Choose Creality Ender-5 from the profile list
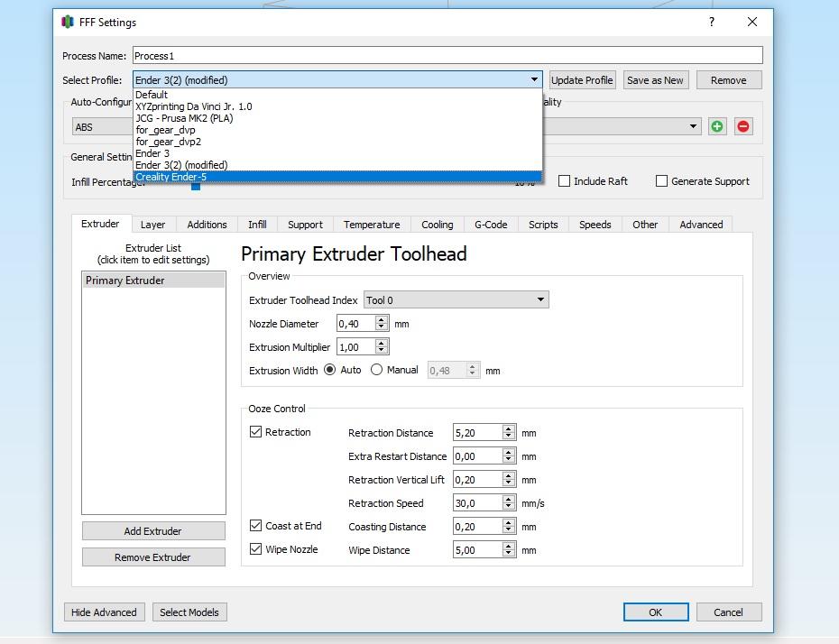This screenshot has height=644, width=839. [171, 177]
